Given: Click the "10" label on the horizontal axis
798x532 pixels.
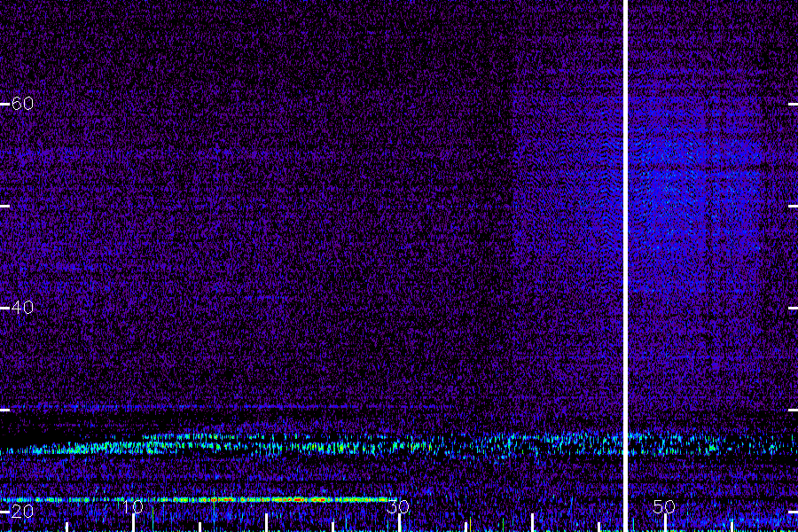Looking at the screenshot, I should (x=133, y=506).
